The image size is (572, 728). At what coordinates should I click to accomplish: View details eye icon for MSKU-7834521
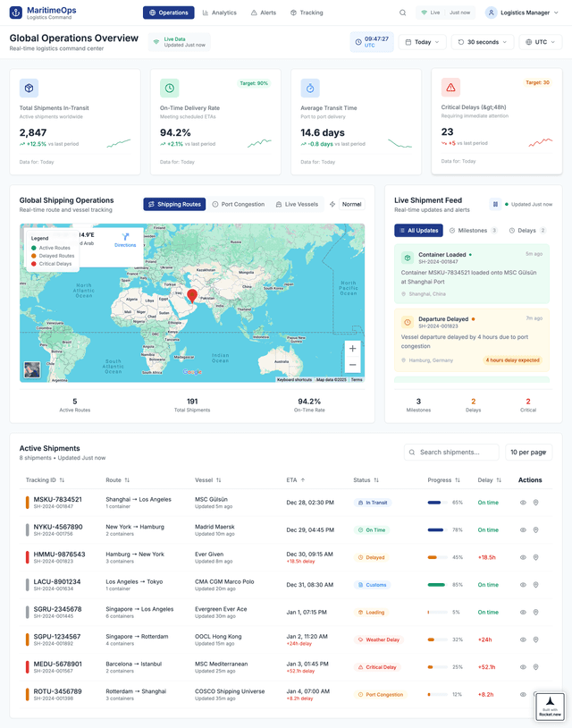(523, 503)
